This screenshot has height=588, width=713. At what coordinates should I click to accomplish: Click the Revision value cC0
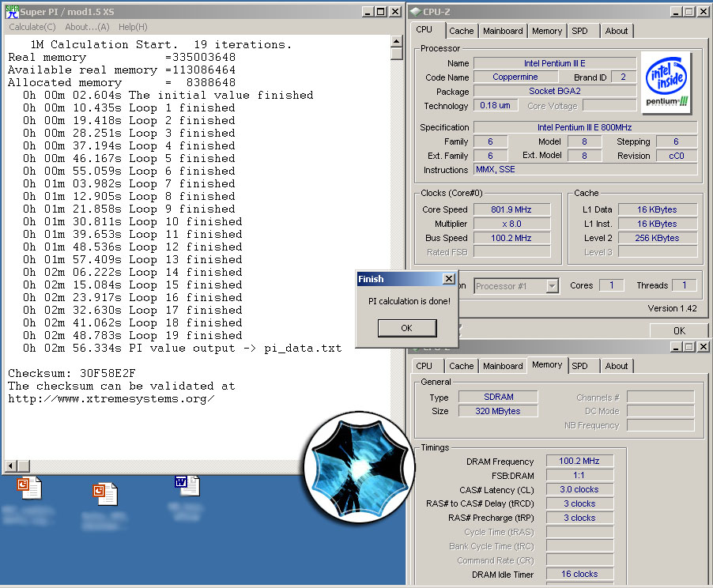pos(676,156)
